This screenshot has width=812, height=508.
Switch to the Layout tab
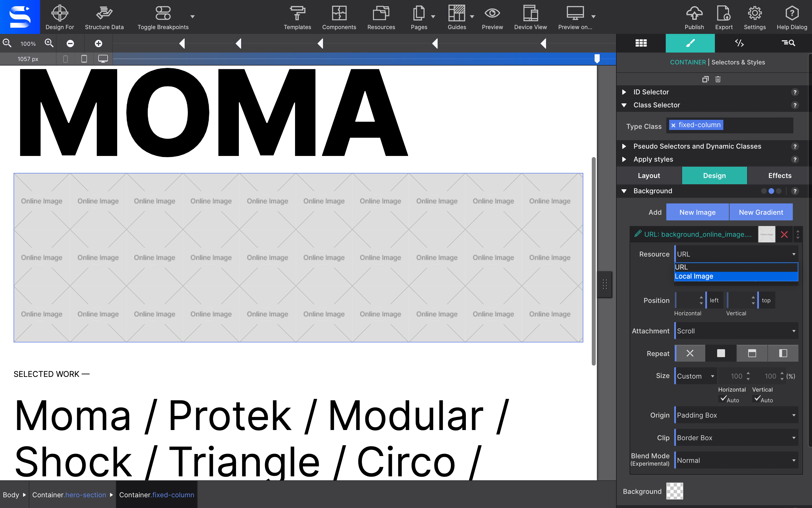click(x=648, y=175)
